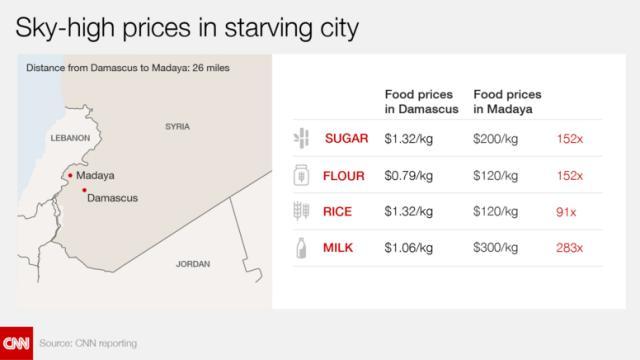Screen dimensions: 640x360
Task: Click the LEBANON label on map
Action: coord(70,138)
